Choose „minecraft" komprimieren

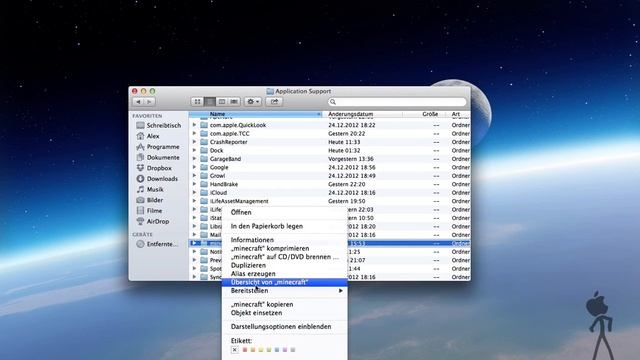(x=284, y=248)
